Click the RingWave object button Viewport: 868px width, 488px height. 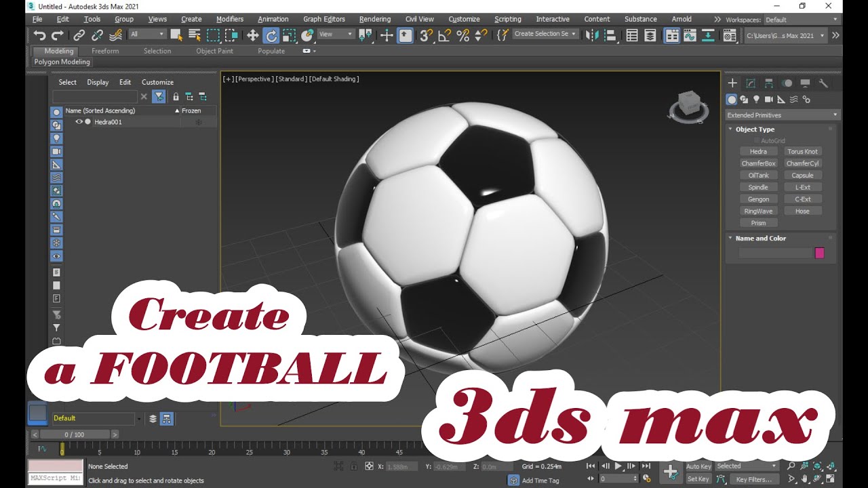(x=758, y=211)
